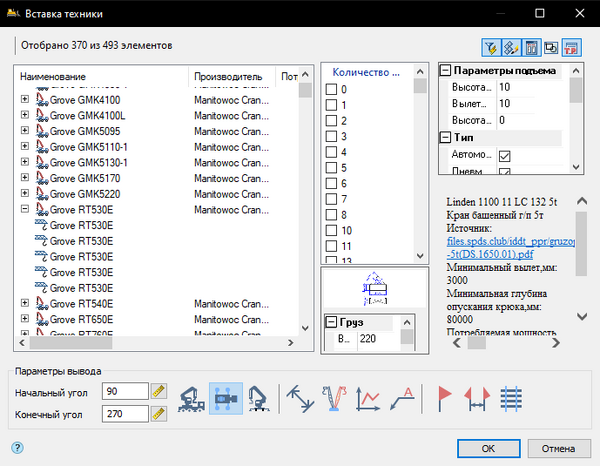Screen dimensions: 600x466
Task: Check the quantity 10 checkbox
Action: [331, 231]
